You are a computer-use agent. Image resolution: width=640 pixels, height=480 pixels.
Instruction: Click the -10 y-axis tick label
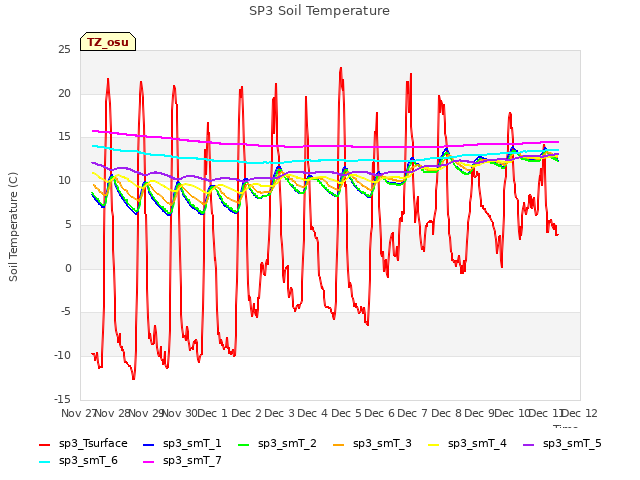62,356
